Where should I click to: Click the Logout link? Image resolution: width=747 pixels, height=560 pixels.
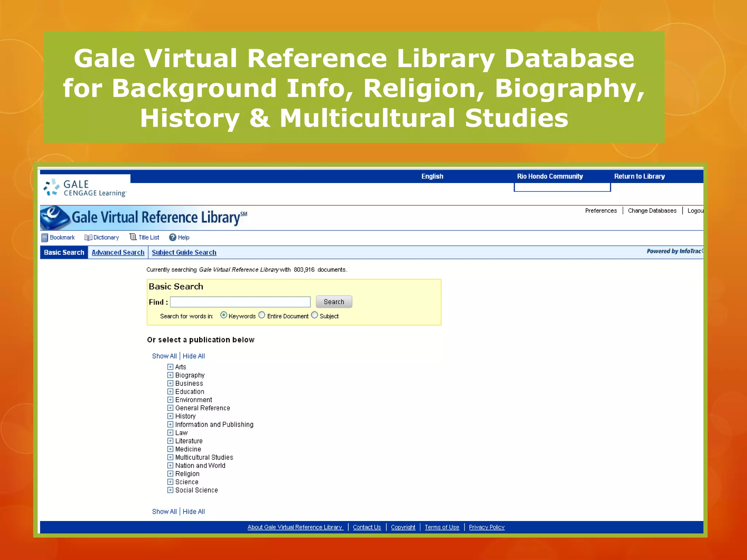[x=695, y=211]
